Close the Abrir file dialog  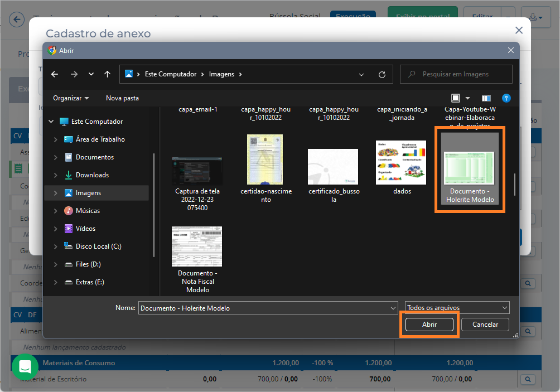511,50
